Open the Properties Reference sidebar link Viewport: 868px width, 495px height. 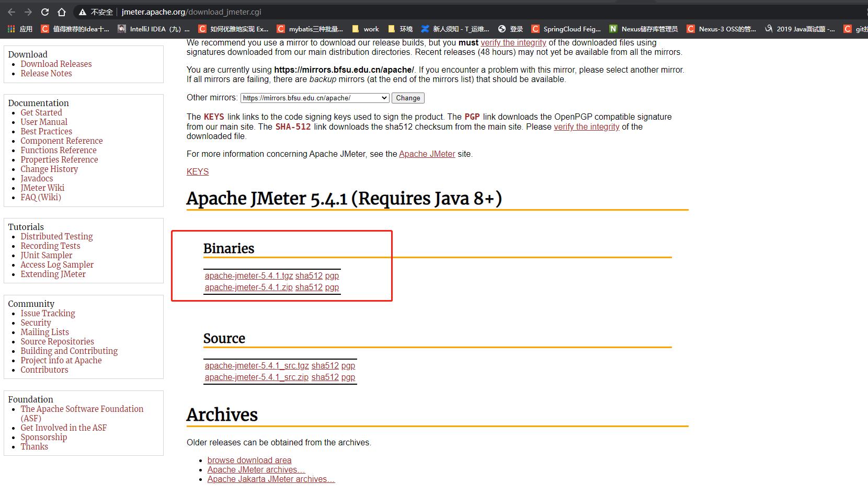click(x=59, y=159)
